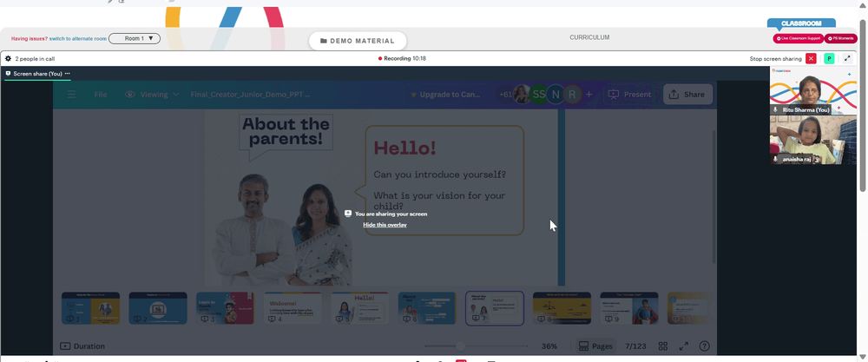Image resolution: width=868 pixels, height=362 pixels.
Task: Click the Present screen icon button
Action: click(x=628, y=95)
